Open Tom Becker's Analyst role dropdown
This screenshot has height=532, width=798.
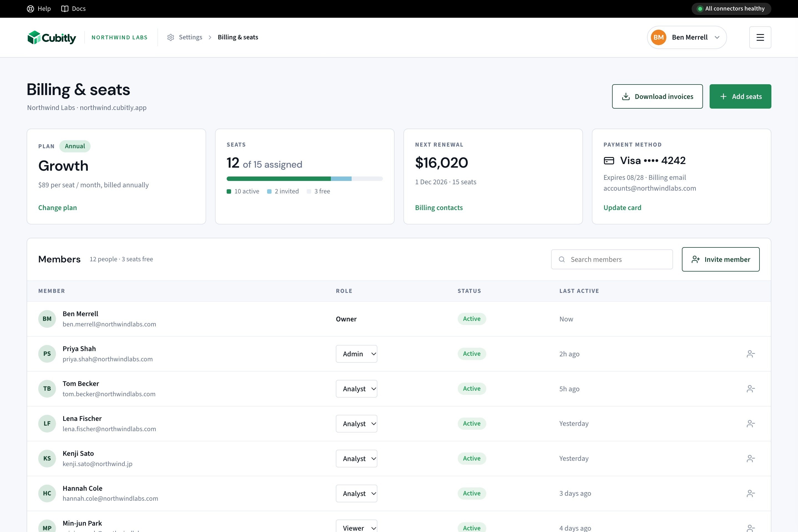coord(357,389)
